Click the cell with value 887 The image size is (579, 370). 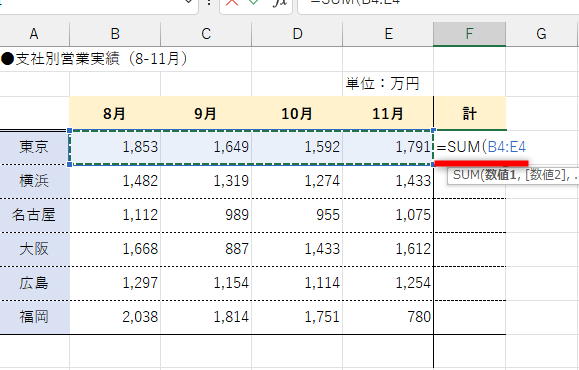tap(206, 249)
